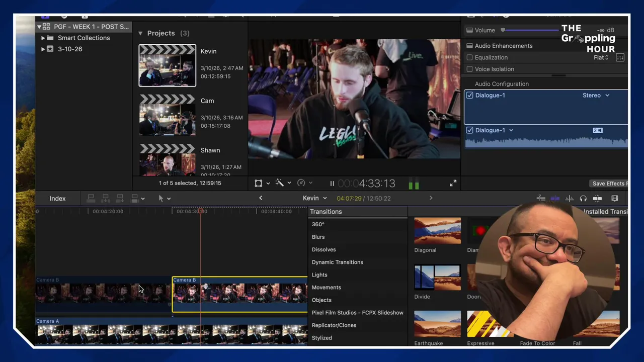Select the Lights transitions category
Screen dimensions: 644x362
click(x=319, y=275)
